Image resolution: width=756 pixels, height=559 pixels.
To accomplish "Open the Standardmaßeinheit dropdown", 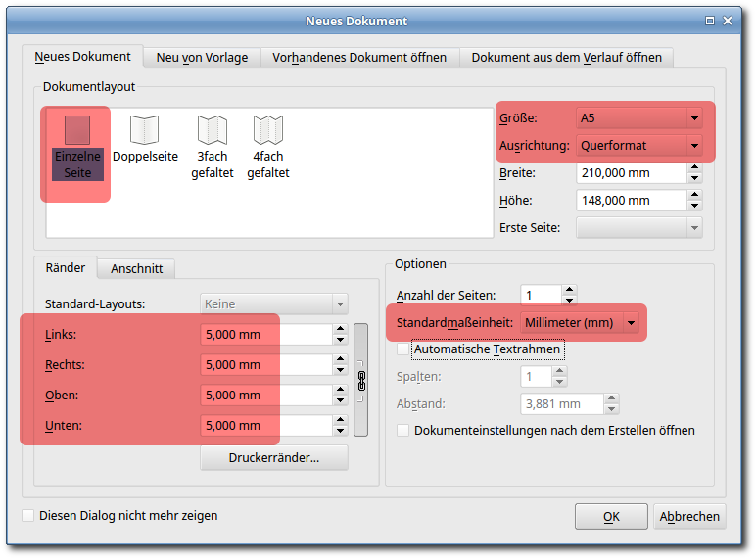I will (x=580, y=322).
